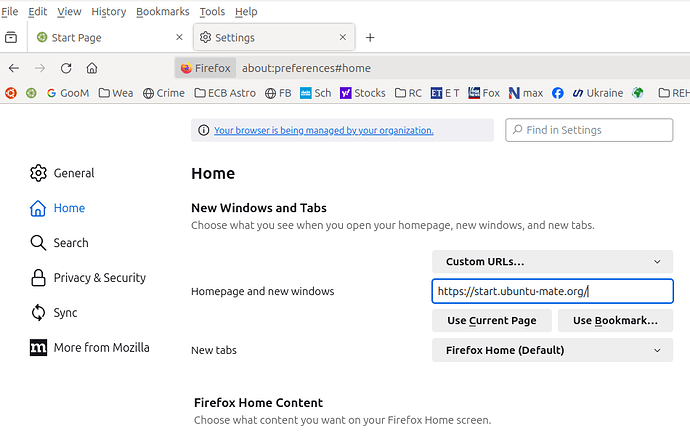
Task: Expand the New tabs Firefox Home dropdown
Action: pyautogui.click(x=552, y=350)
